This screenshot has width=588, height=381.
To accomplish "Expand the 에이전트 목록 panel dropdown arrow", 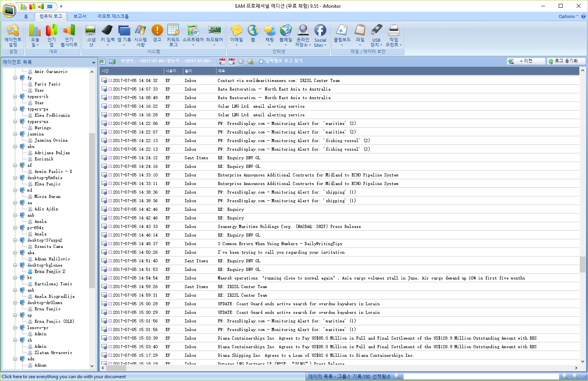I will 93,62.
